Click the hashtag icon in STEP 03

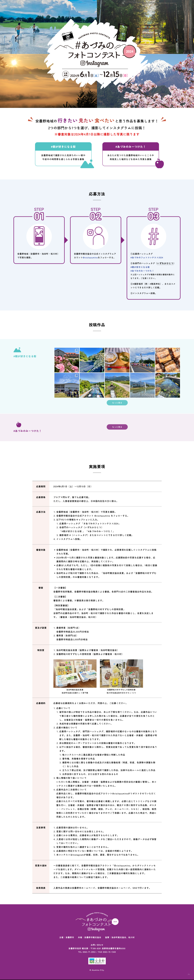click(x=153, y=236)
